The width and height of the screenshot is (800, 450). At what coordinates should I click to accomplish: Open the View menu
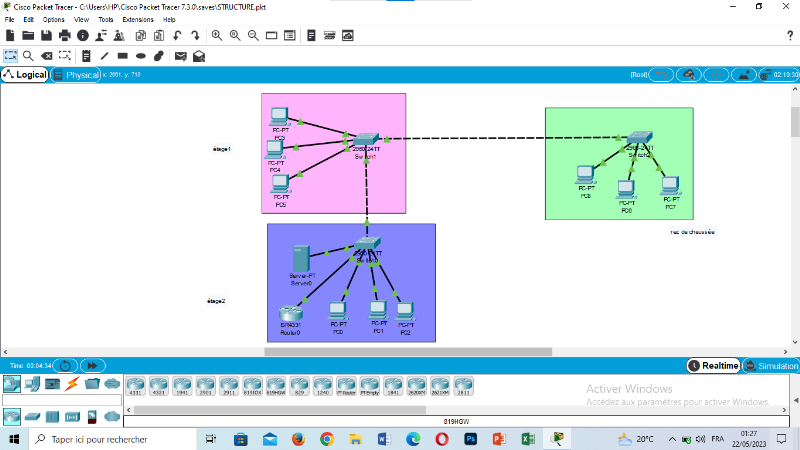[81, 19]
